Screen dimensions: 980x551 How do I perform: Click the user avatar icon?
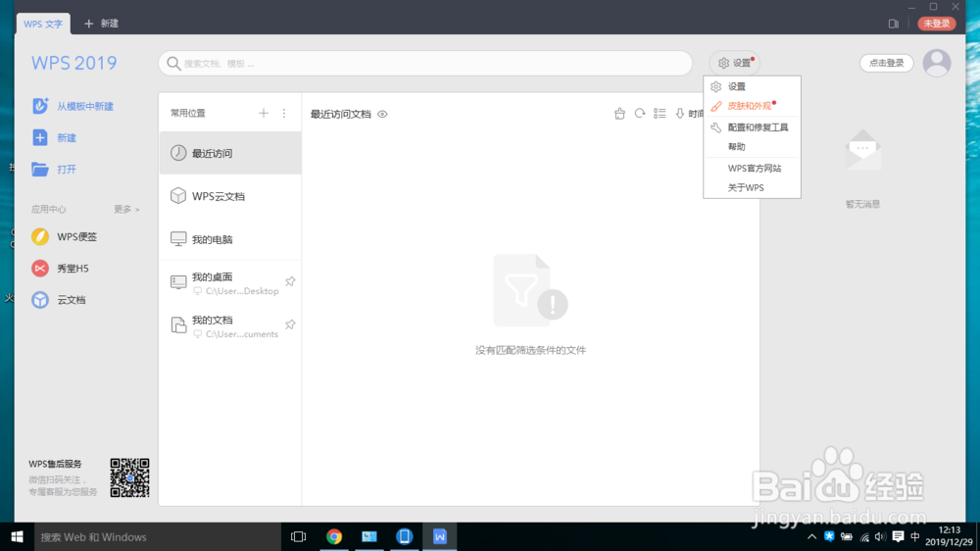pyautogui.click(x=937, y=63)
